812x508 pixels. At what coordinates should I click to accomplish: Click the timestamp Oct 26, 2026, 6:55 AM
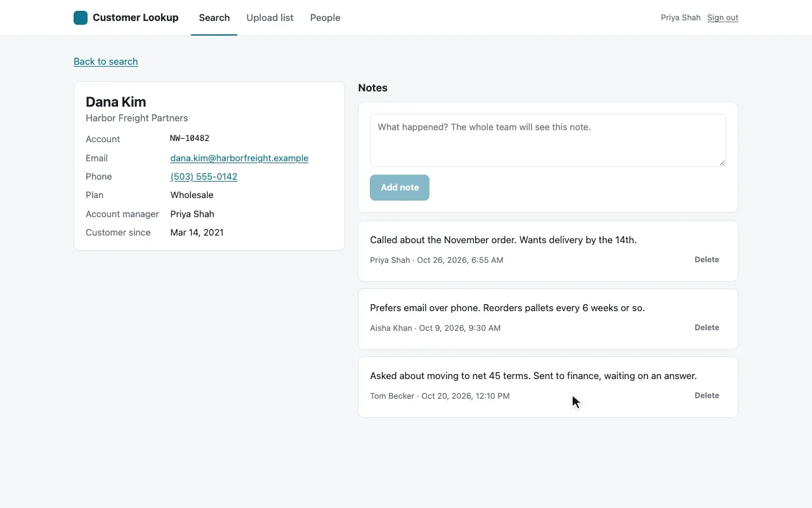point(460,260)
